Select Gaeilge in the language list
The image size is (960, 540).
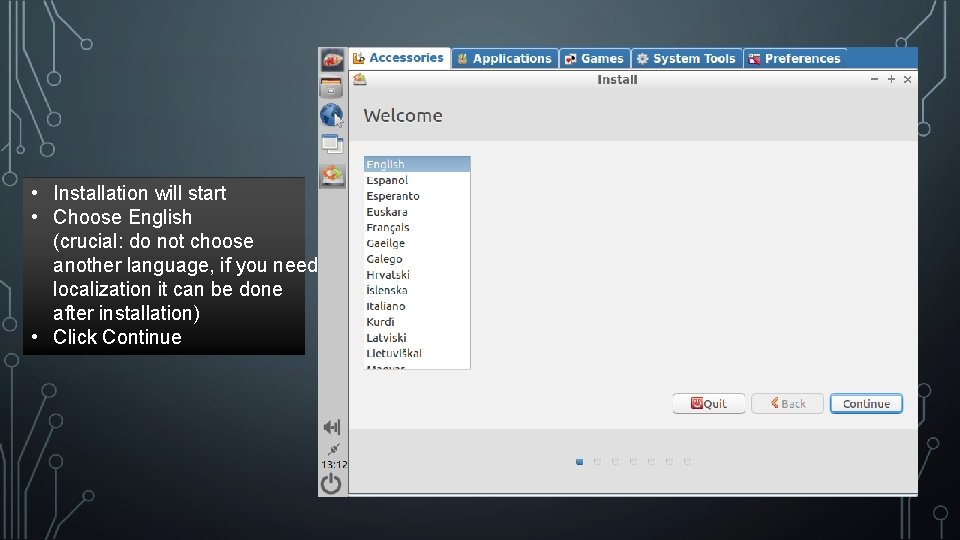417,243
